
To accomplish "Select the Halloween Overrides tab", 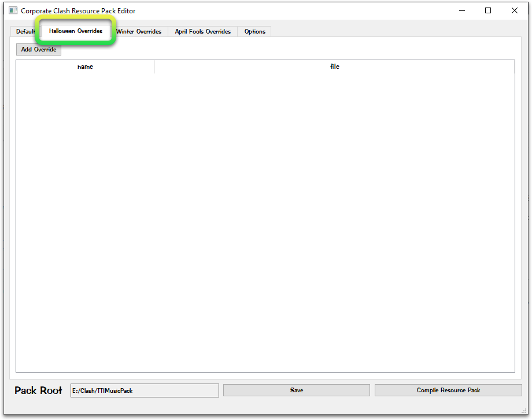I will pos(76,31).
